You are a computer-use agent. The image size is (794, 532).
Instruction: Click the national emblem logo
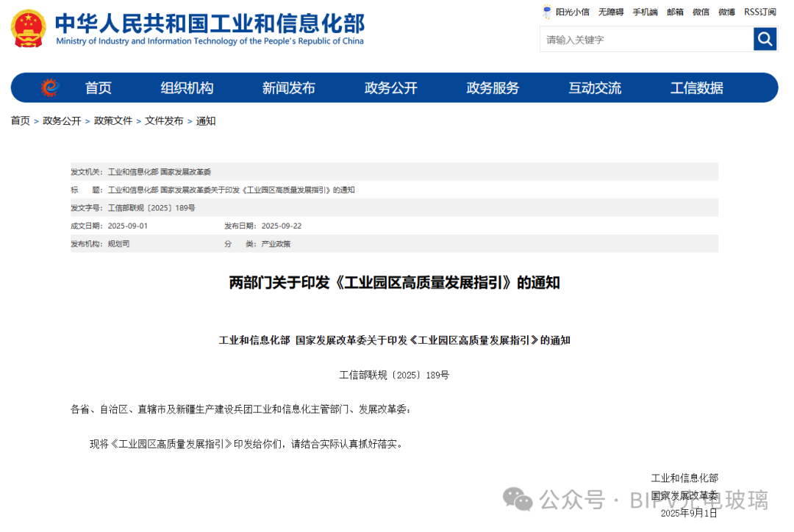coord(28,29)
